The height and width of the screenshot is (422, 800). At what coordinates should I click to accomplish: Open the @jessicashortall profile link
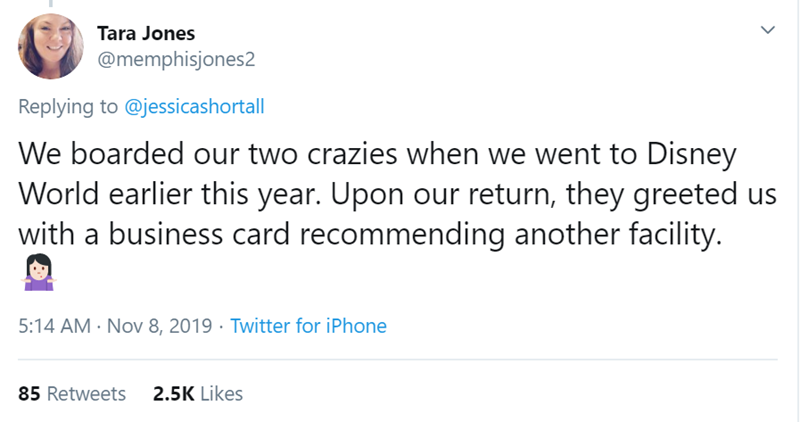click(192, 107)
